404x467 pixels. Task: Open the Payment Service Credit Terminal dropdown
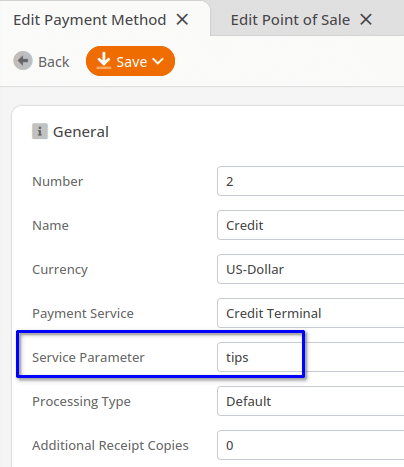point(310,313)
